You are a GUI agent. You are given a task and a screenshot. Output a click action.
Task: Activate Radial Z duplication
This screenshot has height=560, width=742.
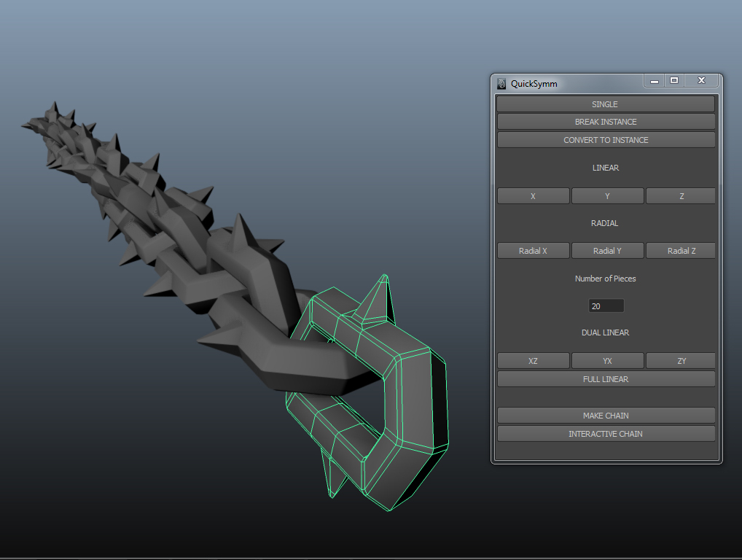[x=680, y=250]
